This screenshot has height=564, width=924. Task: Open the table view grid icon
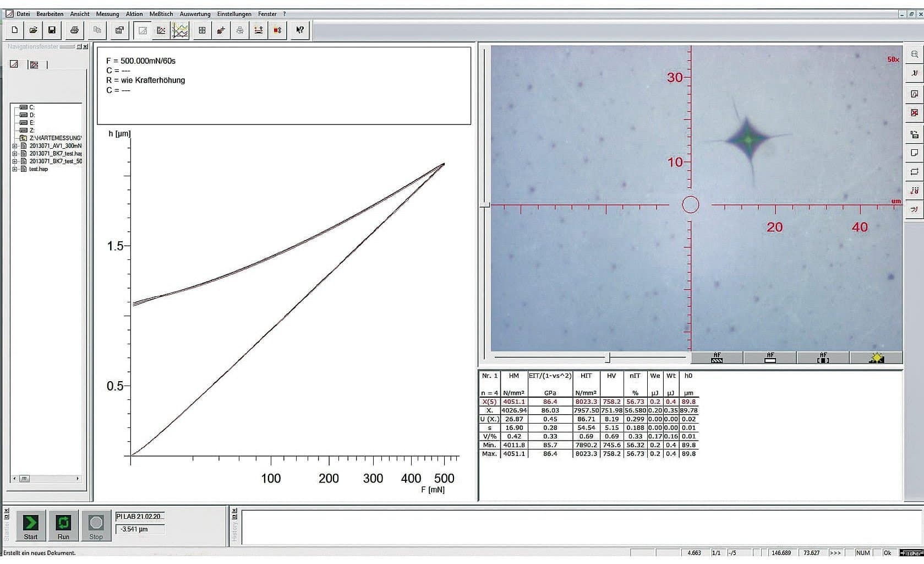(x=202, y=30)
